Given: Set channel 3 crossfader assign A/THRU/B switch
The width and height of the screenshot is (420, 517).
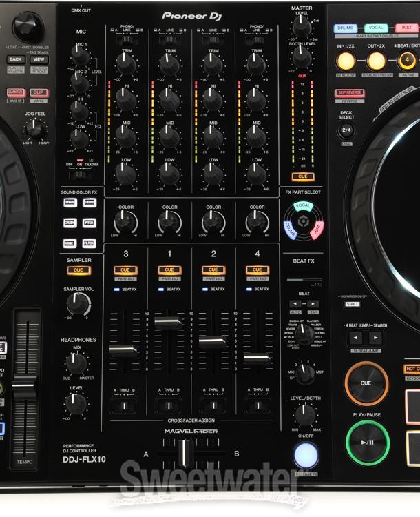Looking at the screenshot, I should tap(124, 405).
